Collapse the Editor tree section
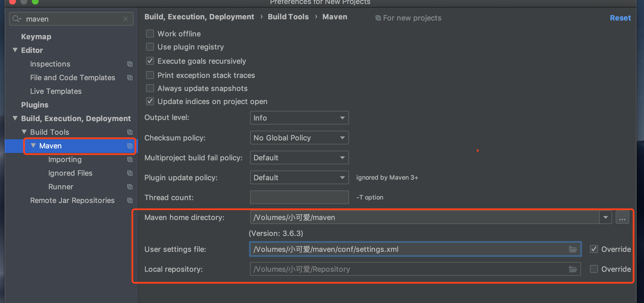Image resolution: width=644 pixels, height=303 pixels. tap(15, 50)
